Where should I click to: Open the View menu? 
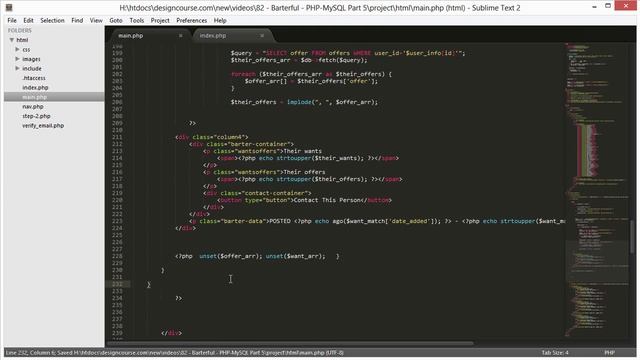point(96,20)
